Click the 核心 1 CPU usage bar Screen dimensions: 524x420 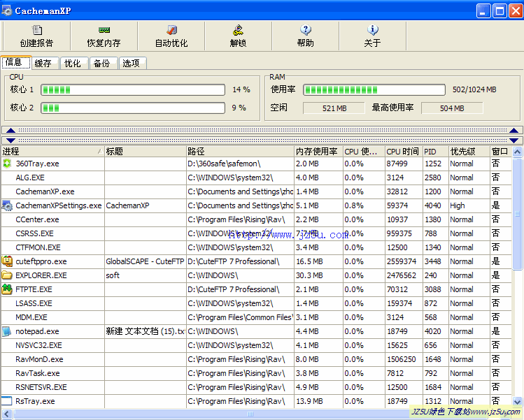point(133,89)
